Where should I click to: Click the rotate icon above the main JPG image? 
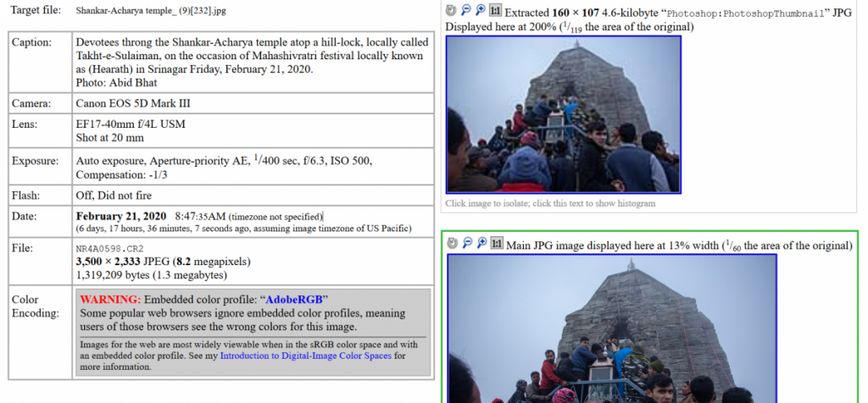click(452, 243)
